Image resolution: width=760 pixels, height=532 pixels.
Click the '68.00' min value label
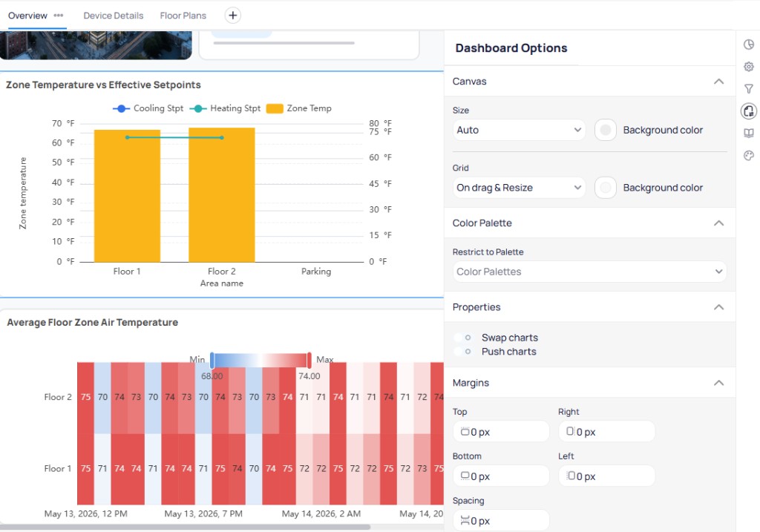[212, 376]
